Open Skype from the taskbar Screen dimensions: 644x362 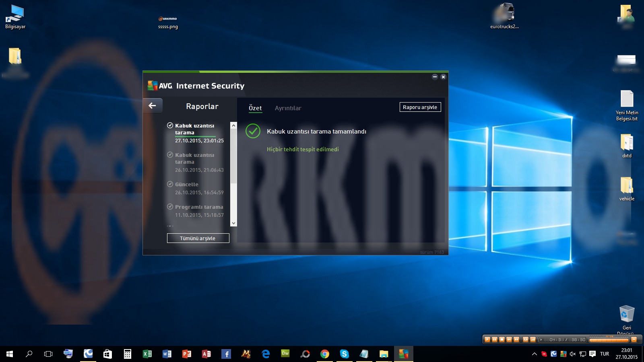[x=344, y=354]
